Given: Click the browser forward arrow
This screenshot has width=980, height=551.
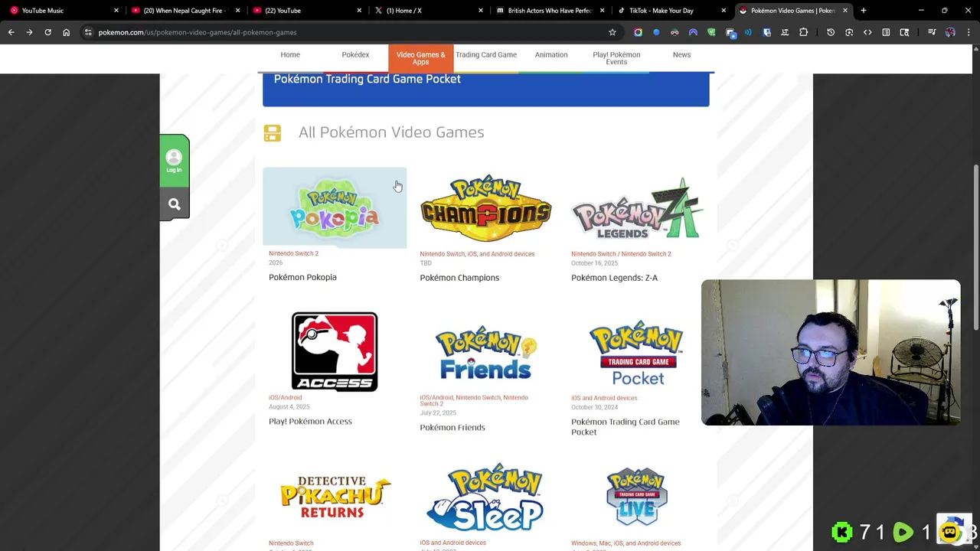Looking at the screenshot, I should [x=29, y=32].
